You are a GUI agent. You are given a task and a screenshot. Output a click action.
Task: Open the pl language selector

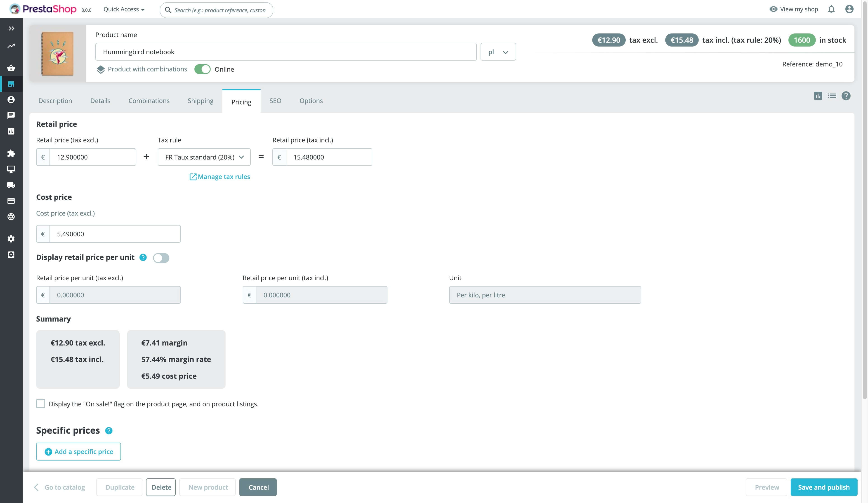(498, 52)
